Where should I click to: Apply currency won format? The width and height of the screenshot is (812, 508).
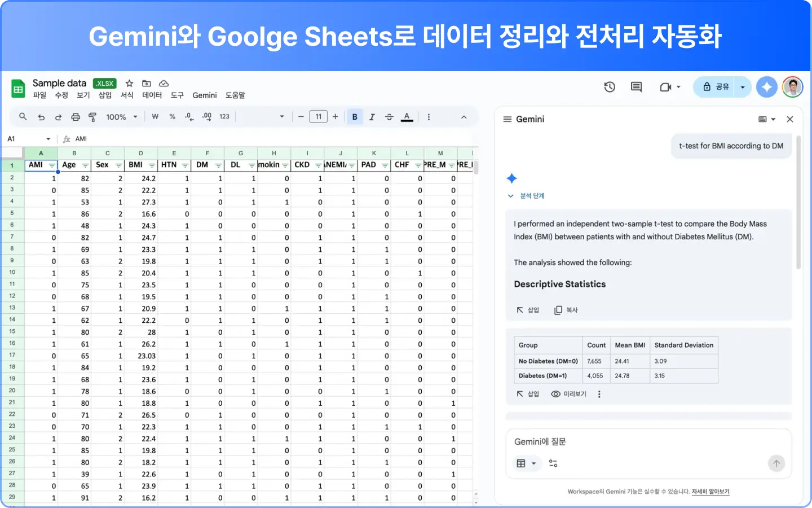pos(155,117)
